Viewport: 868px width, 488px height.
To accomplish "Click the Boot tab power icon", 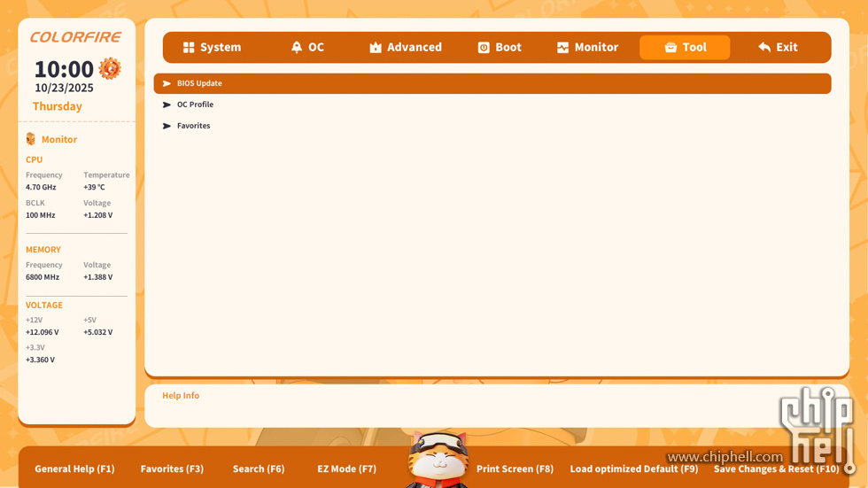I will (484, 47).
